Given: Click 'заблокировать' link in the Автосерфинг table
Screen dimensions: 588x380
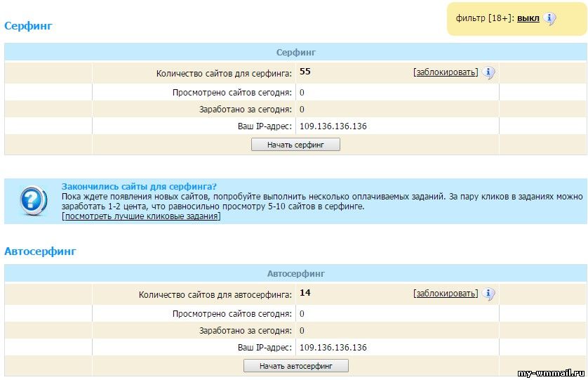Looking at the screenshot, I should coord(446,294).
